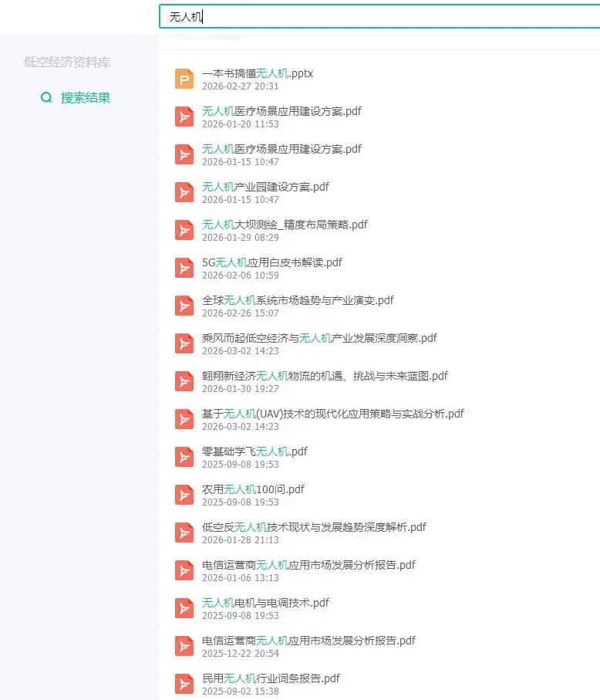
Task: Click the PPTX icon for 一本书搞懂无人机
Action: click(x=184, y=79)
